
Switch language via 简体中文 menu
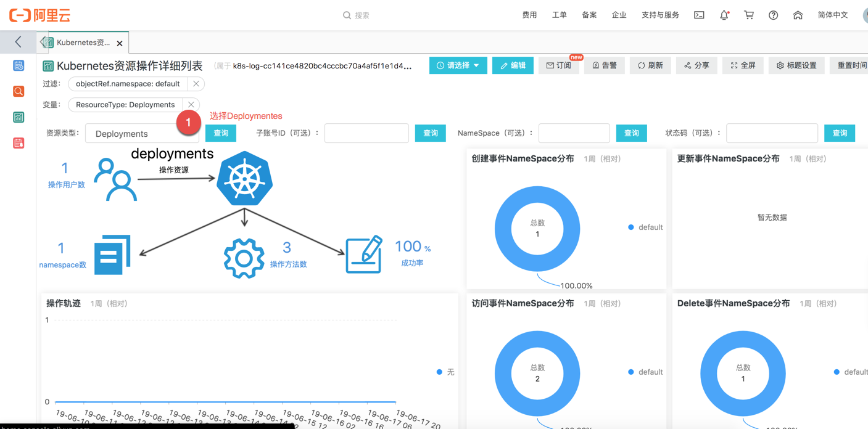[x=833, y=14]
